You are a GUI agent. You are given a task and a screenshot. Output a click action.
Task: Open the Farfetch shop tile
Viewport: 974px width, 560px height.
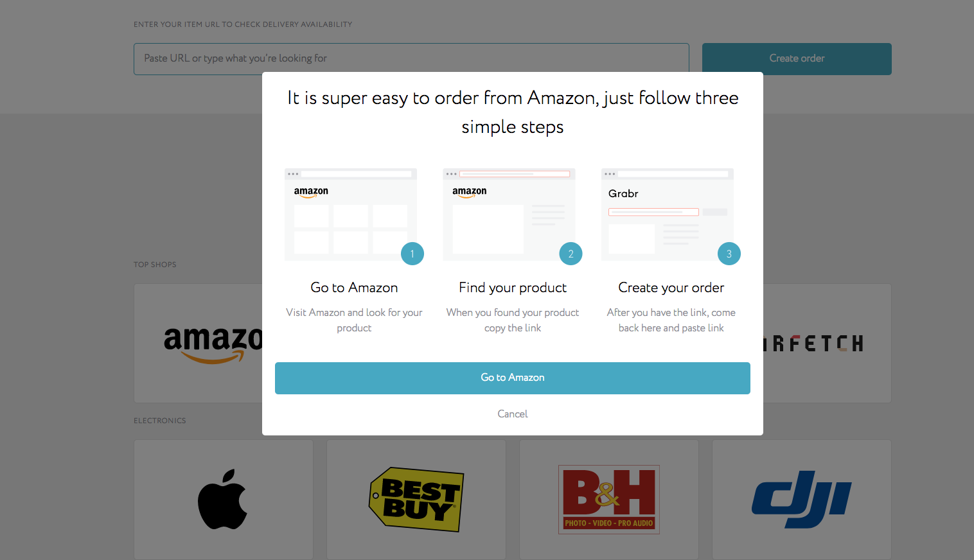[828, 344]
